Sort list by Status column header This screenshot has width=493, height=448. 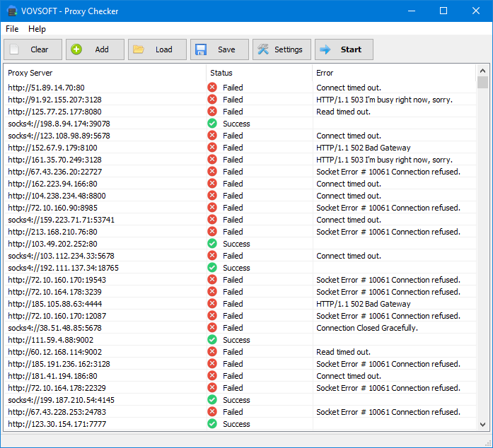click(x=259, y=73)
